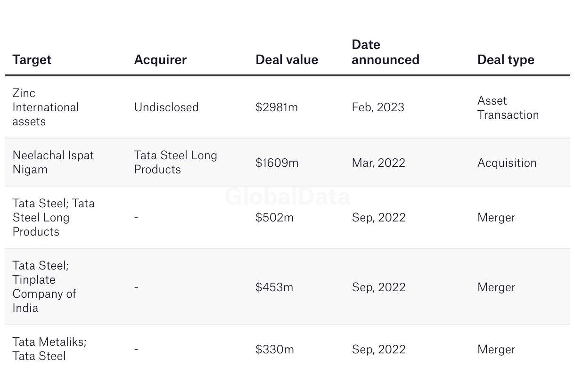Viewport: 575px width, 392px height.
Task: Click the $502m deal value
Action: [275, 217]
